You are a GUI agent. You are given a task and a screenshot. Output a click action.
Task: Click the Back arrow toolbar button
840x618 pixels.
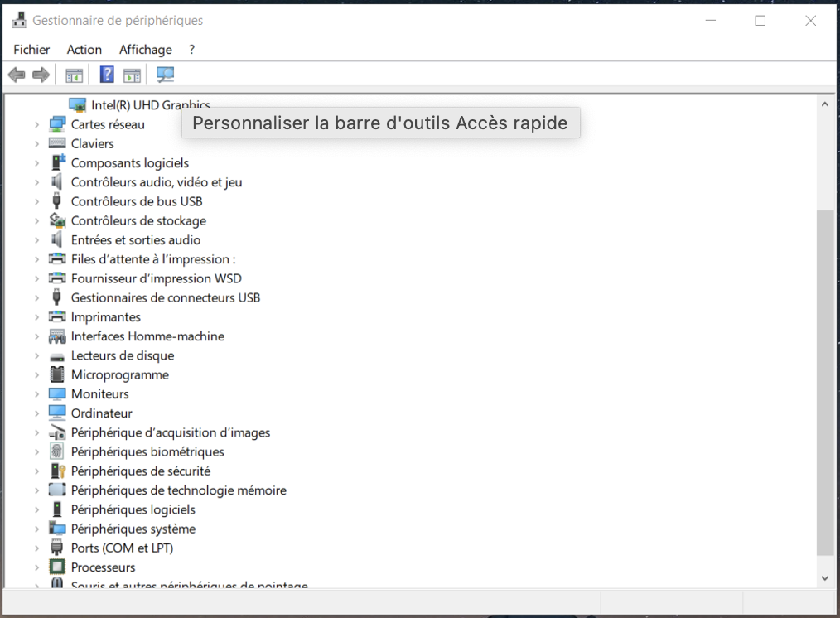17,75
